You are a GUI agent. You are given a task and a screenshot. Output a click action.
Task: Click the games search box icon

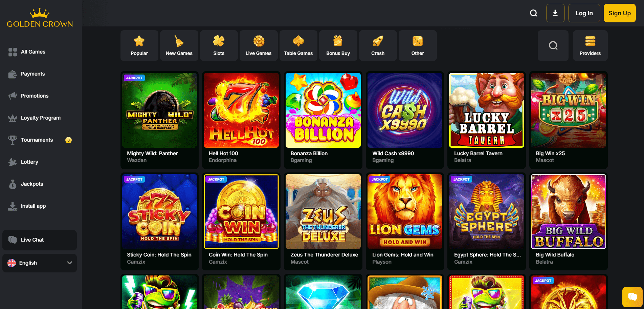[553, 45]
